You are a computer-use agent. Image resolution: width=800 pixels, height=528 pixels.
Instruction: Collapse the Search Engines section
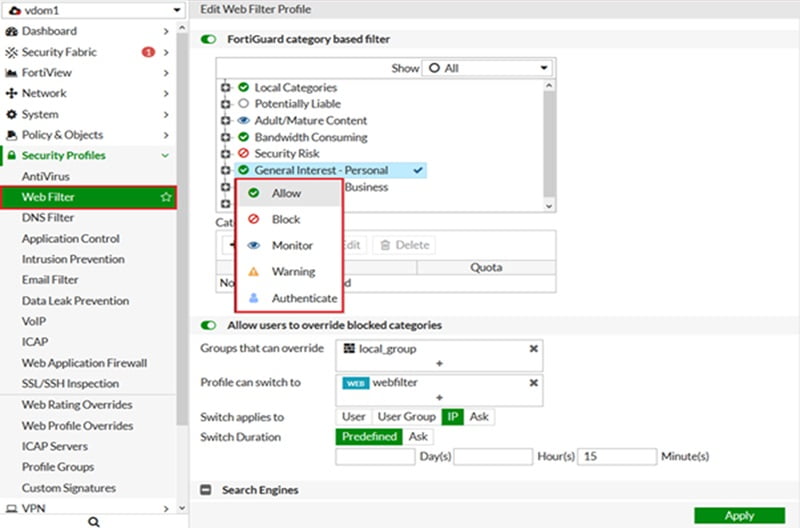(206, 490)
